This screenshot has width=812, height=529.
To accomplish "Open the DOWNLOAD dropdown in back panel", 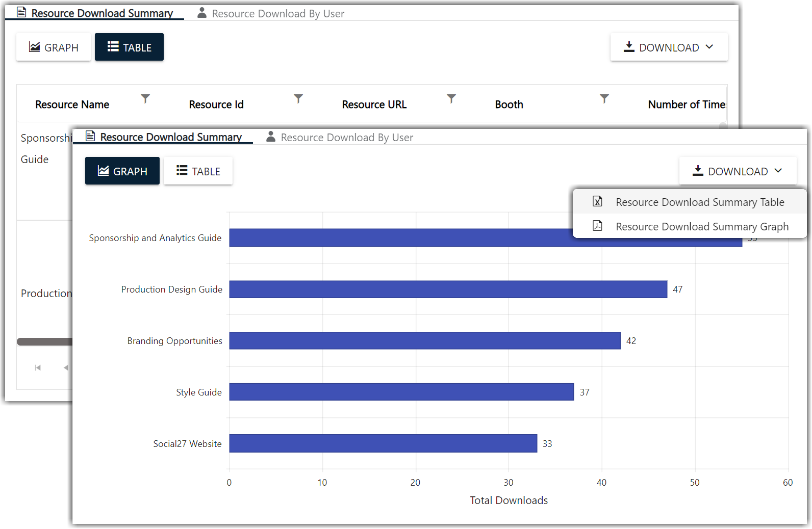I will 669,47.
